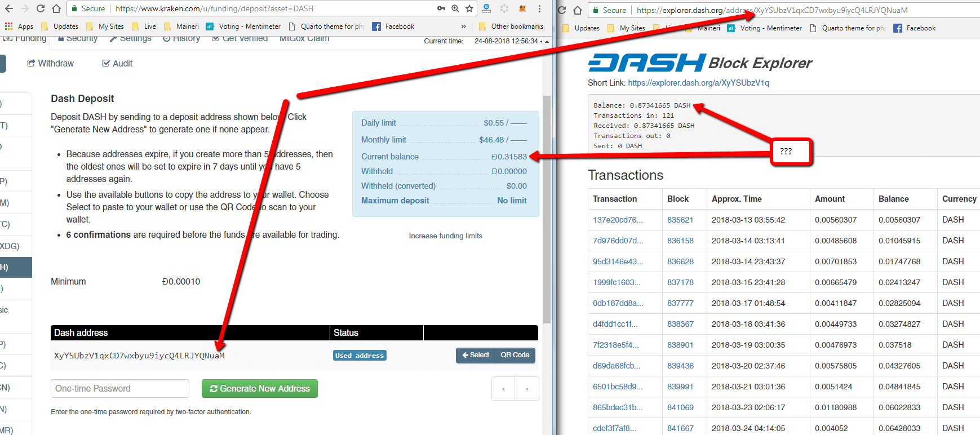Click the DASH Block Explorer logo
The image size is (980, 435).
(700, 63)
